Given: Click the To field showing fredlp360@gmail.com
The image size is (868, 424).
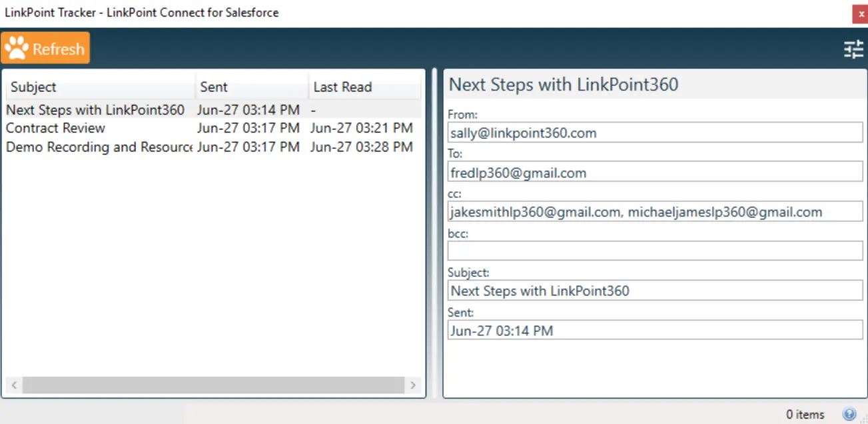Looking at the screenshot, I should (x=655, y=172).
